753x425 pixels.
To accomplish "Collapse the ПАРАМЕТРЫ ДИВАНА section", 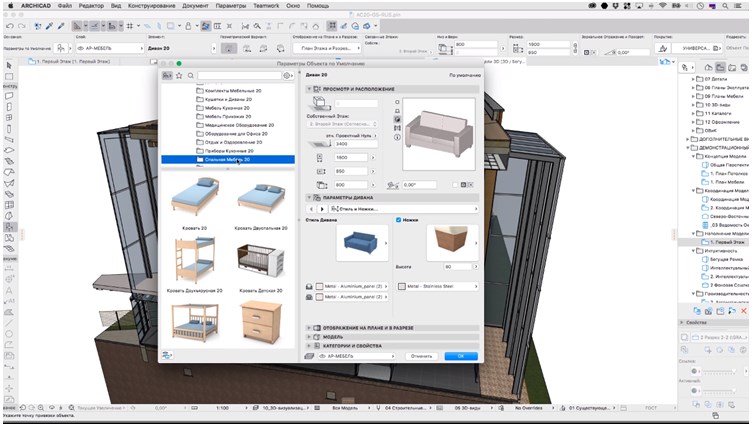I will [x=309, y=197].
